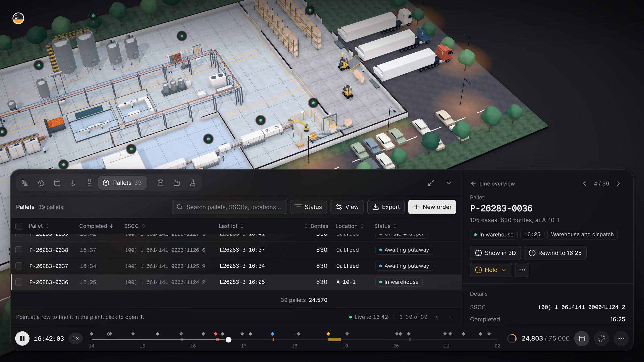This screenshot has height=362, width=644.
Task: Export the pallets list
Action: (386, 207)
